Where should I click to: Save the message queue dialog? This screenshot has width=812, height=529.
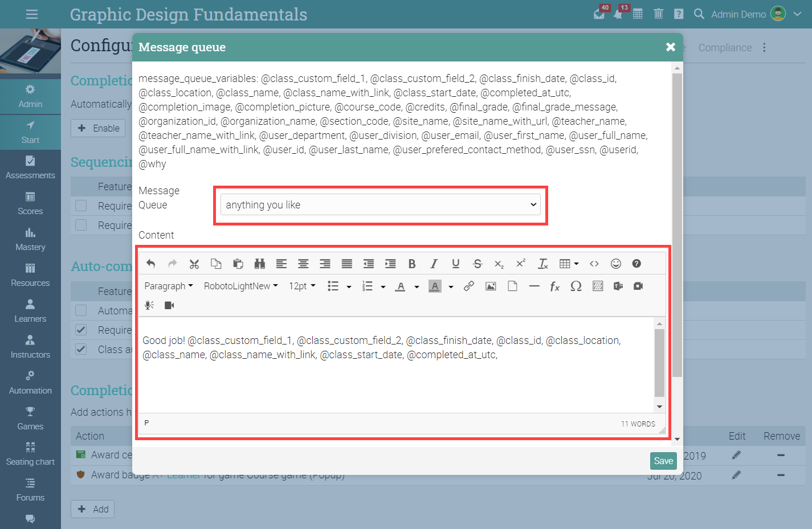663,461
